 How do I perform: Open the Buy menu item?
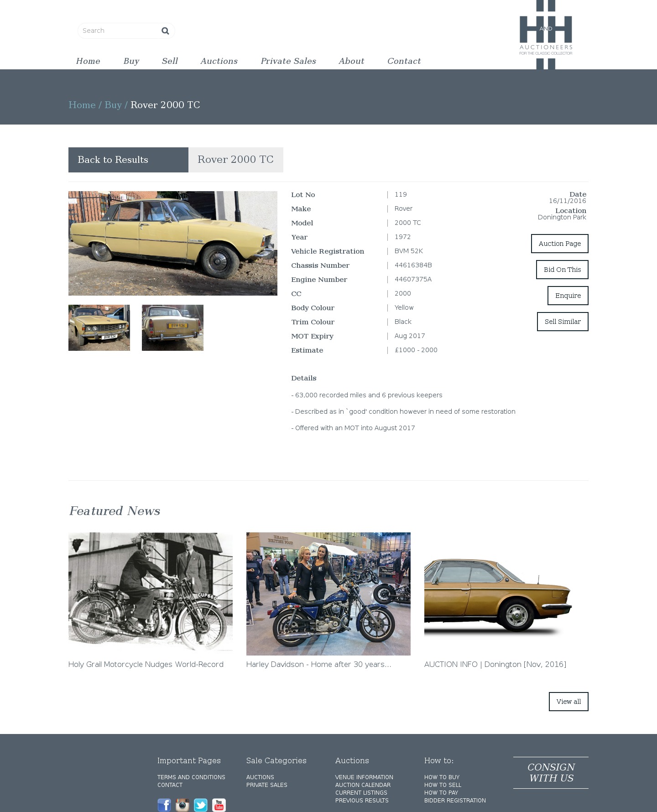tap(131, 61)
